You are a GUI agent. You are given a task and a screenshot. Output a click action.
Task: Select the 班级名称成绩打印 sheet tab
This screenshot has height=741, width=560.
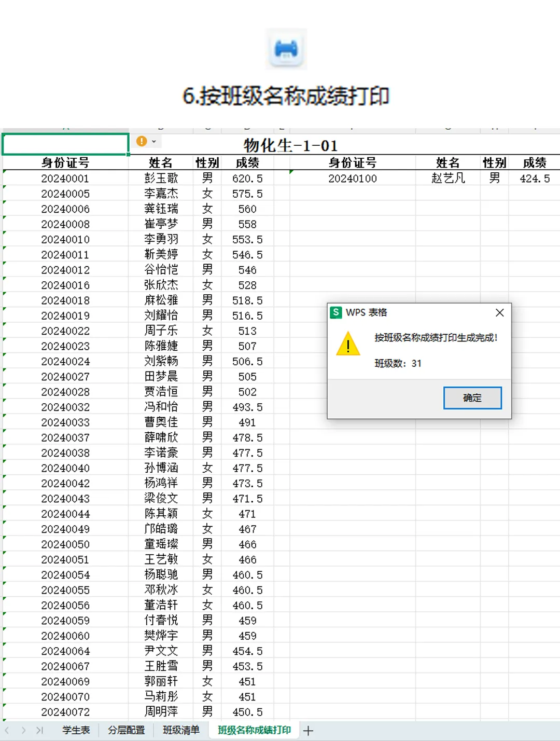254,730
